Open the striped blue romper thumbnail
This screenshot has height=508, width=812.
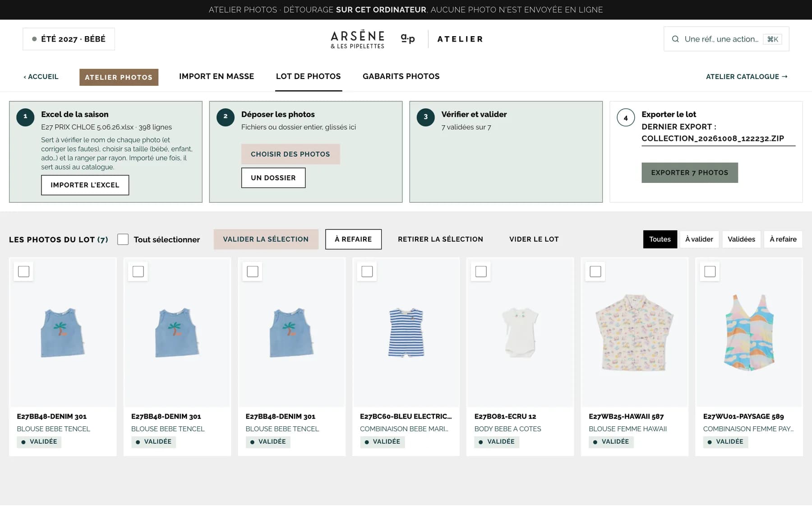tap(406, 333)
